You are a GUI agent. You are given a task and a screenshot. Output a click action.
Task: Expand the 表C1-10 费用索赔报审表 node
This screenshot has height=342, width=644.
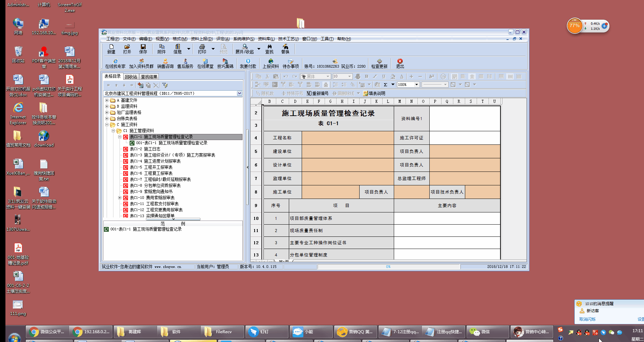click(120, 198)
